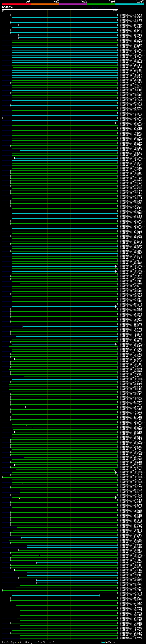This screenshot has height=644, width=146.
Task: Select UniRef100_P62910 entry
Action: (x=131, y=48)
